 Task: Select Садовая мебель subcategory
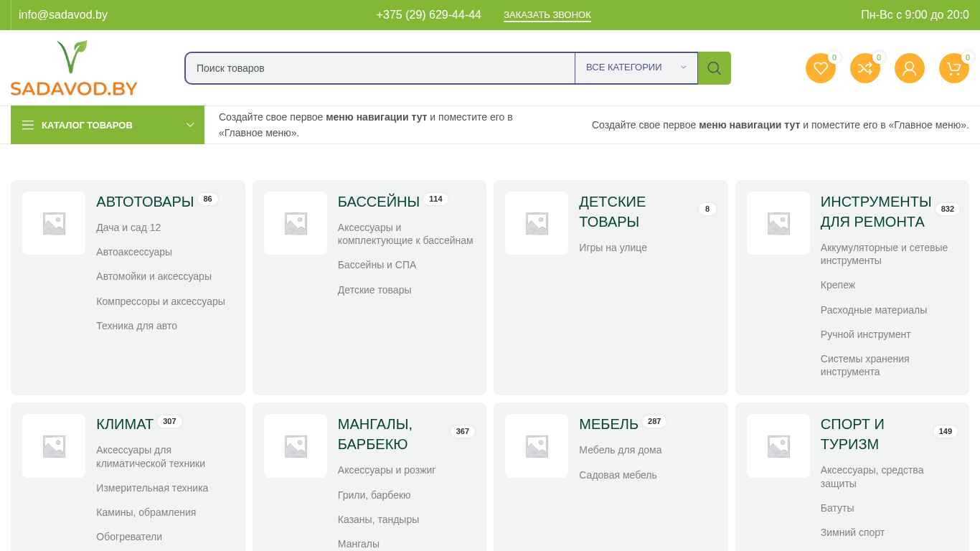click(x=618, y=475)
